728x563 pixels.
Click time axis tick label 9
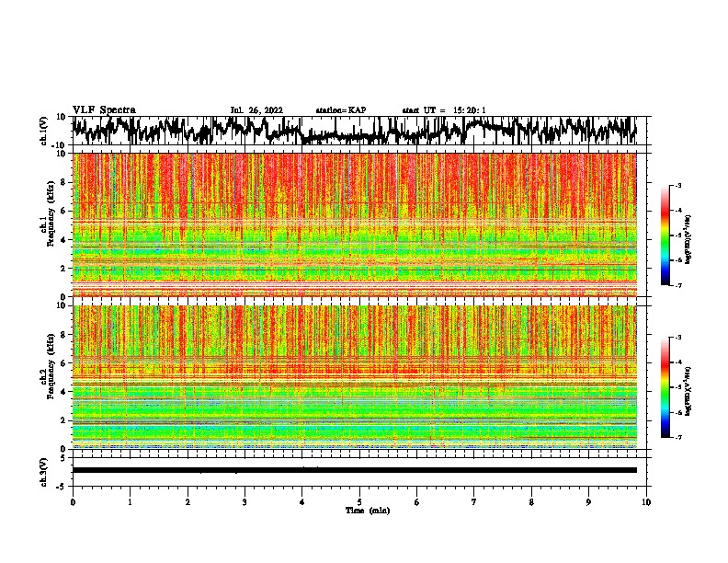pos(588,502)
